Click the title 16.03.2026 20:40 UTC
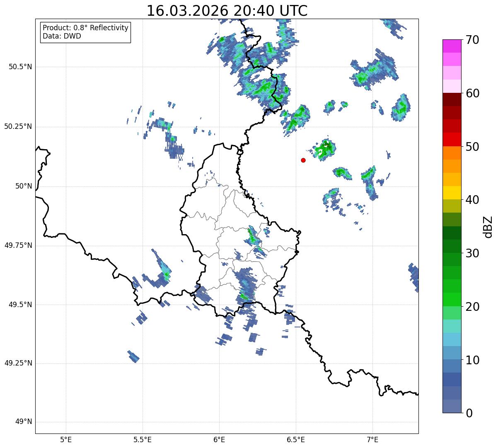This screenshot has width=498, height=448. pos(227,11)
